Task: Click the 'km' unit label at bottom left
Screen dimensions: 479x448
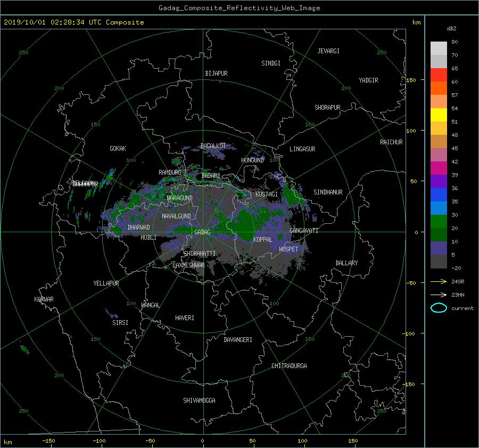Action: (7, 442)
